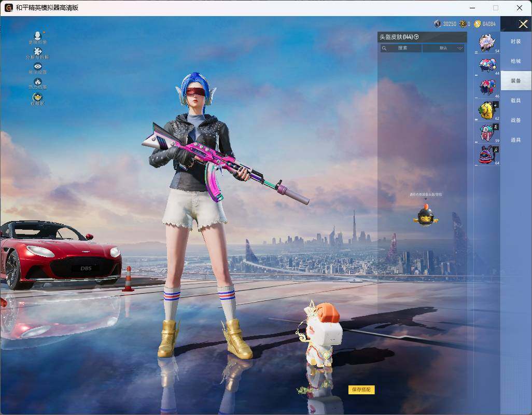Select helmet skin thumbnail numbered 44
This screenshot has width=532, height=415.
(487, 65)
